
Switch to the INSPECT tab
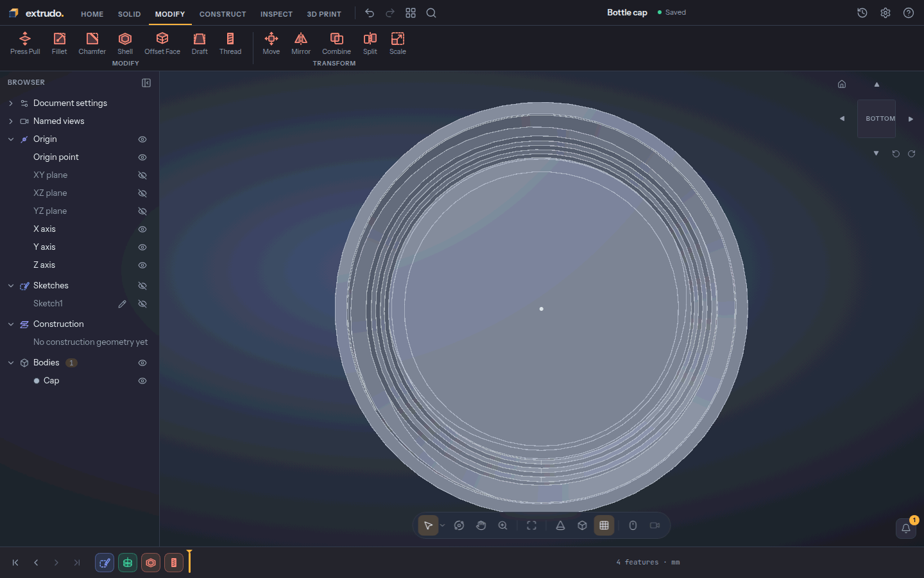(277, 14)
